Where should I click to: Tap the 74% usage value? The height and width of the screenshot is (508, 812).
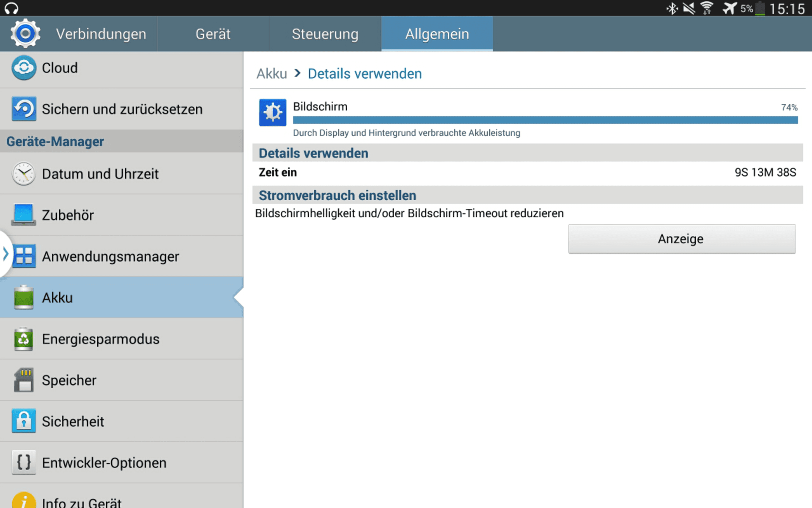tap(789, 108)
